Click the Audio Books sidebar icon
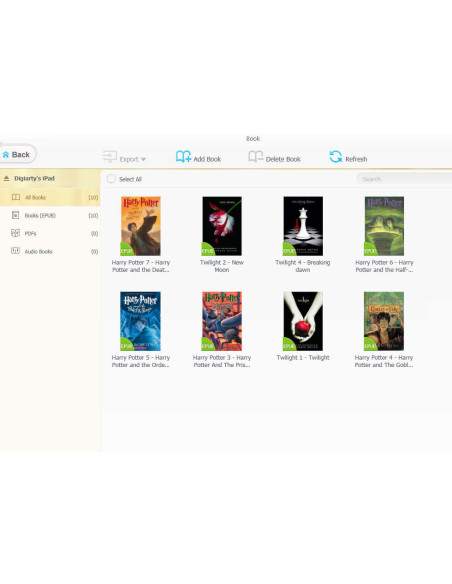The width and height of the screenshot is (452, 584). 15,251
